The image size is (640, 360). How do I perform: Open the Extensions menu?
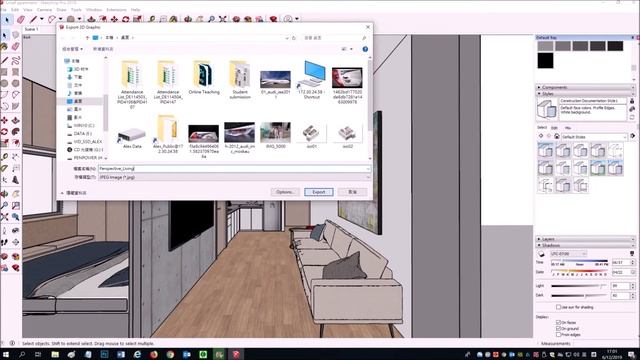point(116,9)
